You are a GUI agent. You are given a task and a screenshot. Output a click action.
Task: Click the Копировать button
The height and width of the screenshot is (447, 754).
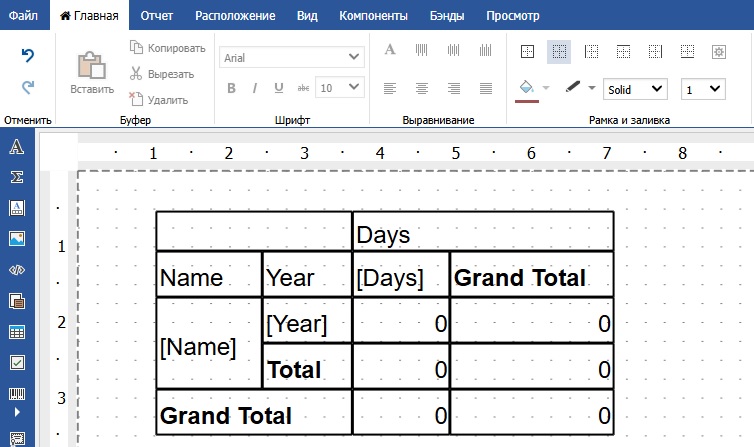point(167,48)
